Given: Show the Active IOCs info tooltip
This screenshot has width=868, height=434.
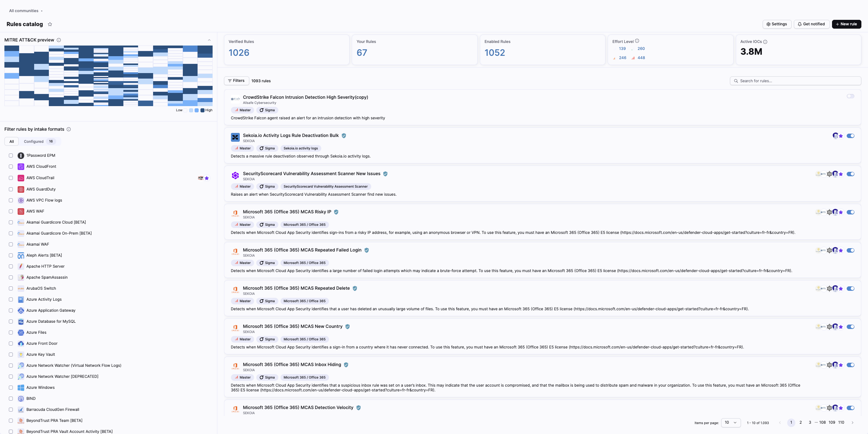Looking at the screenshot, I should coord(765,42).
